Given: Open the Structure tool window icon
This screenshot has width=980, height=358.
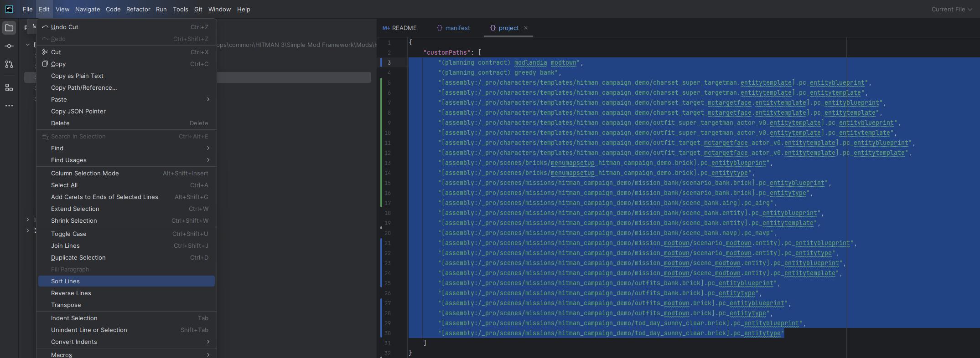Looking at the screenshot, I should click(x=9, y=87).
